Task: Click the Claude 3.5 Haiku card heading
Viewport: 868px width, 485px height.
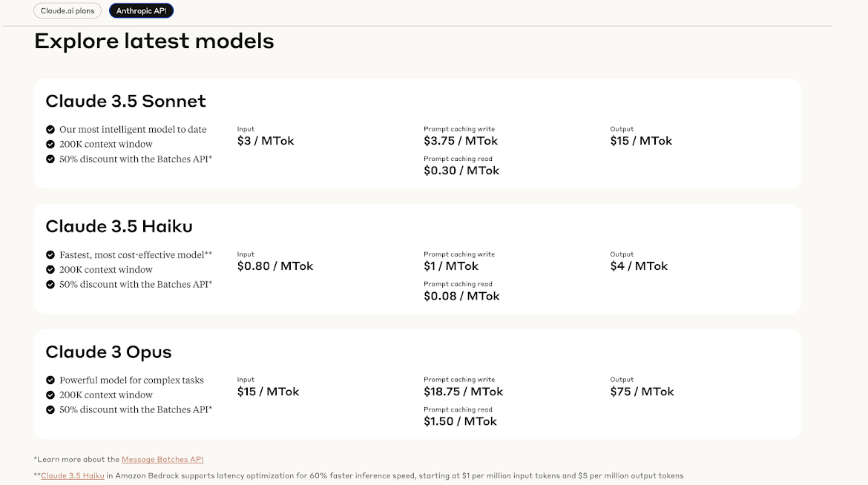Action: pos(119,226)
